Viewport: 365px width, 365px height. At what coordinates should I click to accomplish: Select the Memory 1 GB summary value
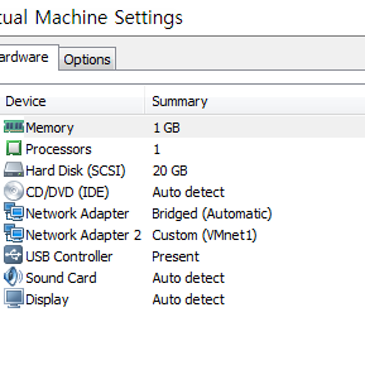point(166,128)
